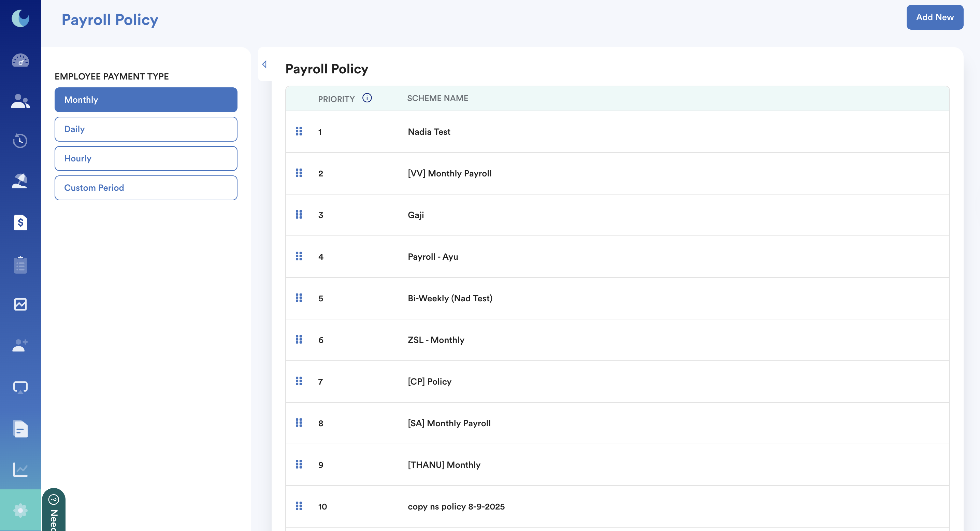Switch to Hourly payment type
The height and width of the screenshot is (531, 980).
click(146, 158)
